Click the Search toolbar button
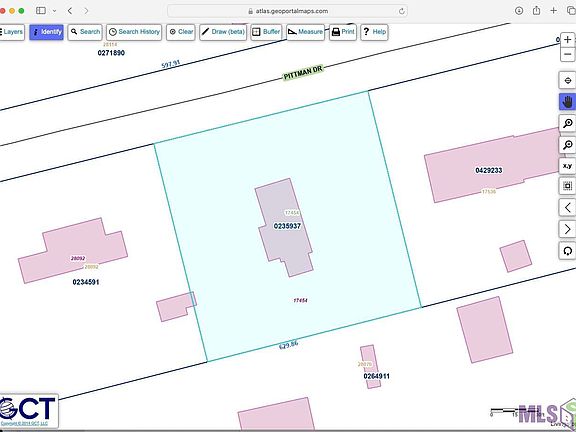Screen dimensions: 576x432 [x=85, y=32]
